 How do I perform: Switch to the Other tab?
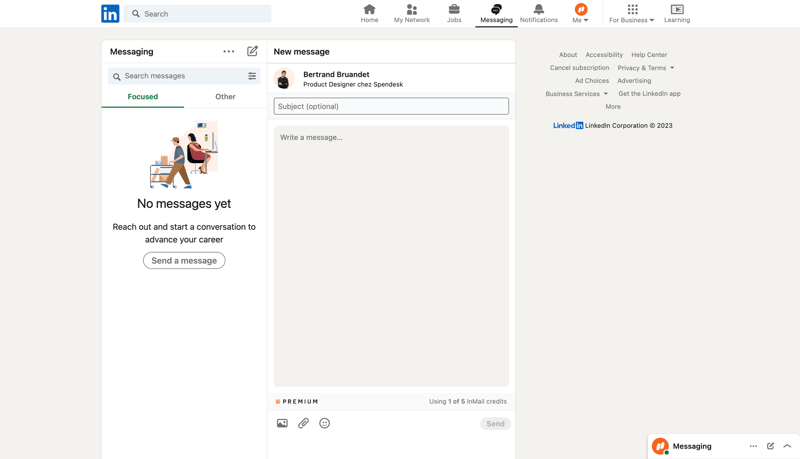[x=225, y=96]
